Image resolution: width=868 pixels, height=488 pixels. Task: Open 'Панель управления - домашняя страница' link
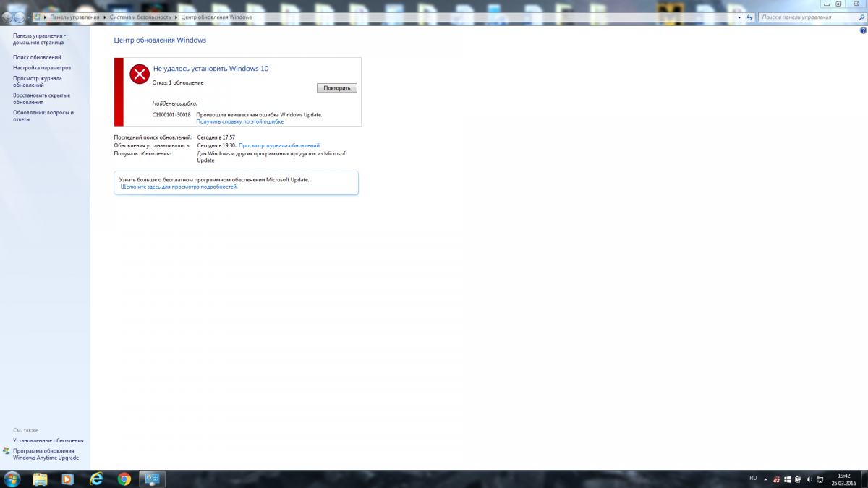pyautogui.click(x=39, y=38)
